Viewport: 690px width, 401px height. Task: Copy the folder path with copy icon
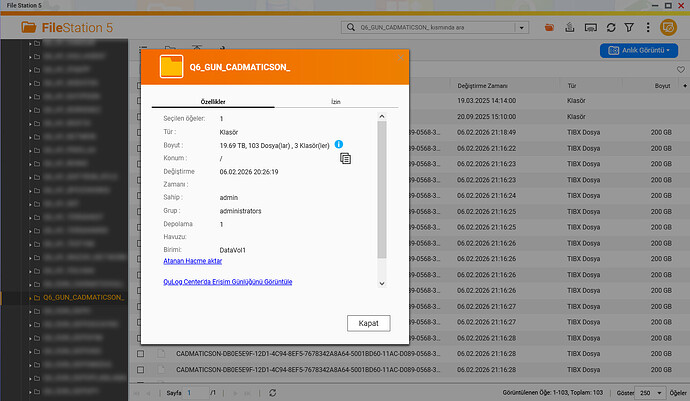[345, 158]
